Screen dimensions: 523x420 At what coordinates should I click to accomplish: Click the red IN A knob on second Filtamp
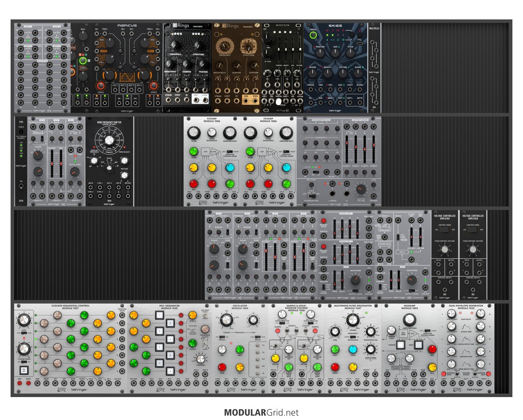click(250, 184)
